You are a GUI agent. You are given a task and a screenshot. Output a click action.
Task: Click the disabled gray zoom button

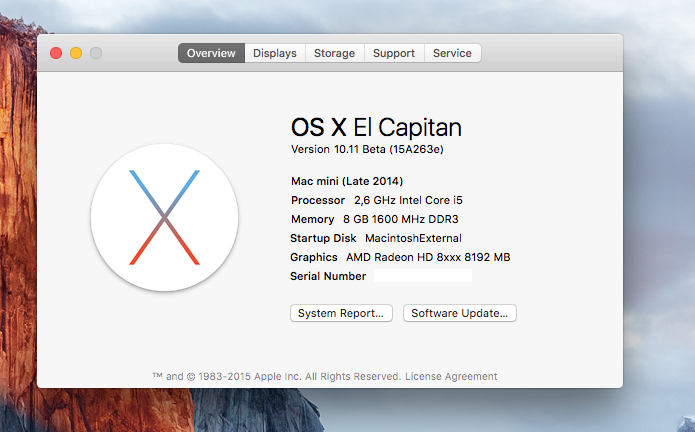(96, 53)
